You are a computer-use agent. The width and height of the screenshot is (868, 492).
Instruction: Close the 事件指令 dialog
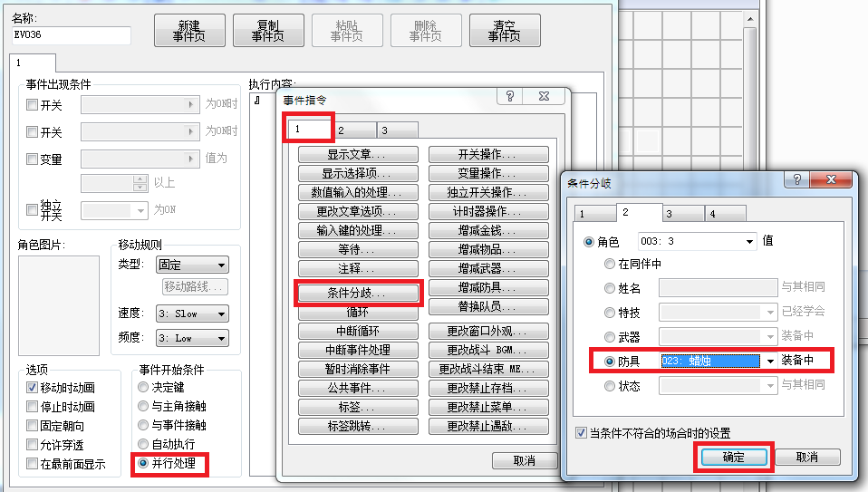click(x=545, y=96)
